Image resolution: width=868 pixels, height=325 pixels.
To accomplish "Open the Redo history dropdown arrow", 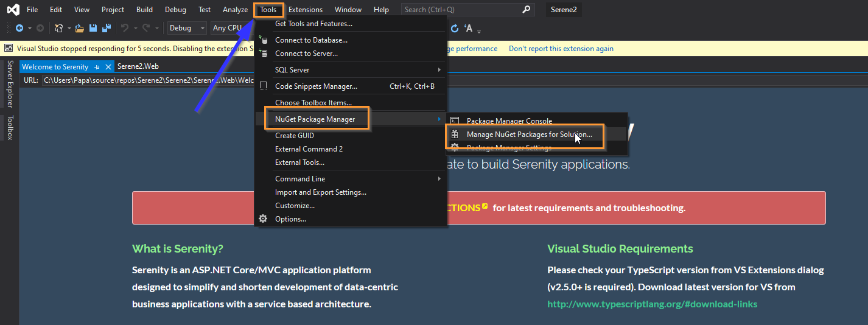I will point(156,28).
